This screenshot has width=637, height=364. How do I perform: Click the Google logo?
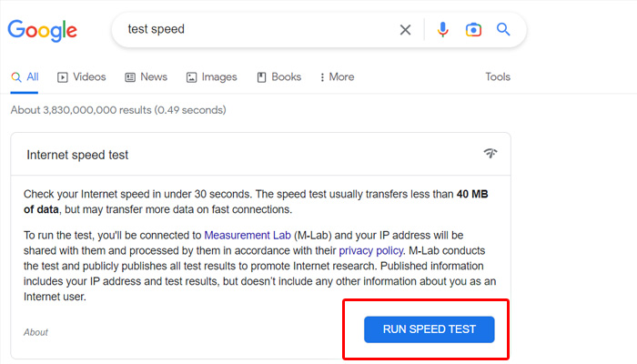point(43,30)
